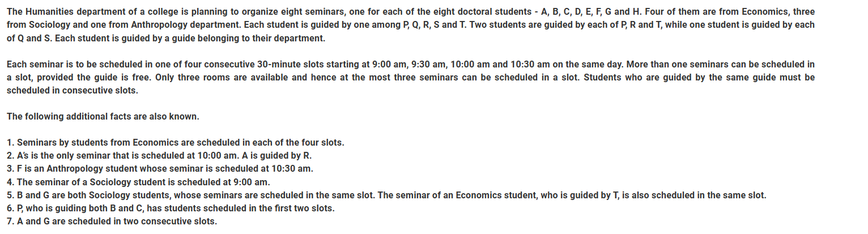
Task: Click the first paragraph about Humanities department
Action: click(411, 25)
